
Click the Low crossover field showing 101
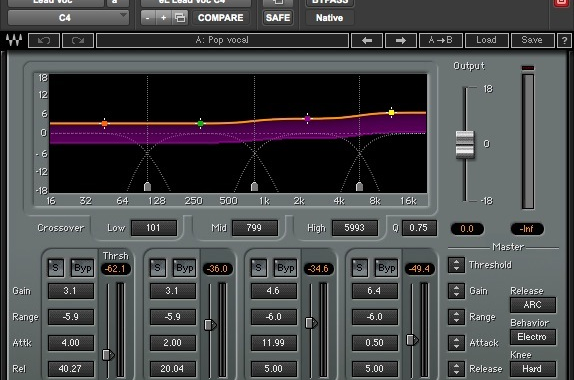click(x=154, y=228)
